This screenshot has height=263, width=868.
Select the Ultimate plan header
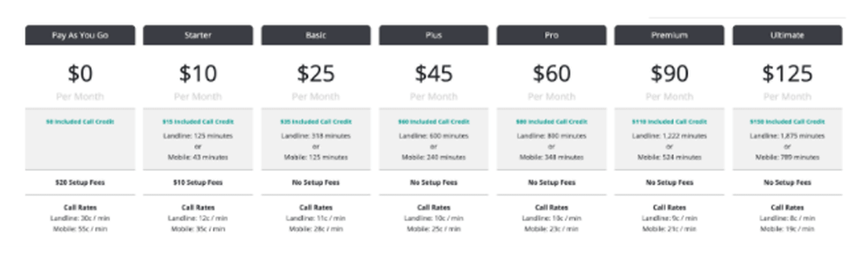pyautogui.click(x=787, y=35)
